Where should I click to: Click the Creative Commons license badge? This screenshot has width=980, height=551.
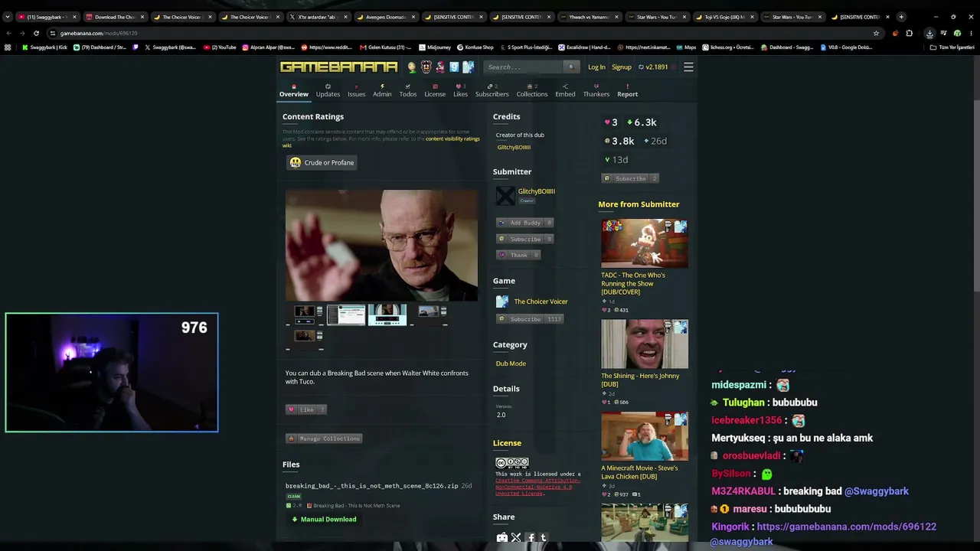coord(512,462)
